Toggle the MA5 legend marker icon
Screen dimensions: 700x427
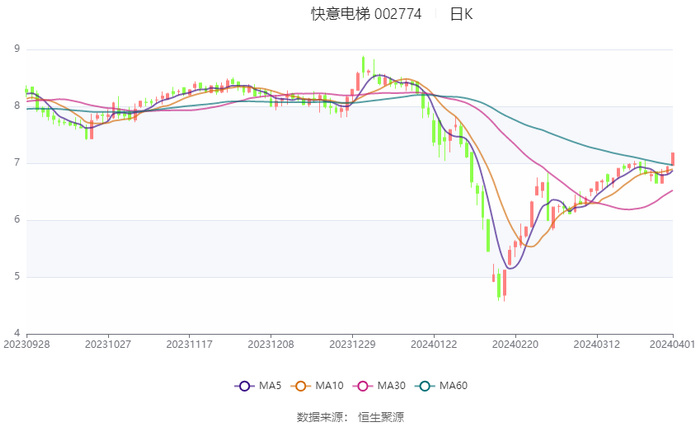(x=243, y=386)
